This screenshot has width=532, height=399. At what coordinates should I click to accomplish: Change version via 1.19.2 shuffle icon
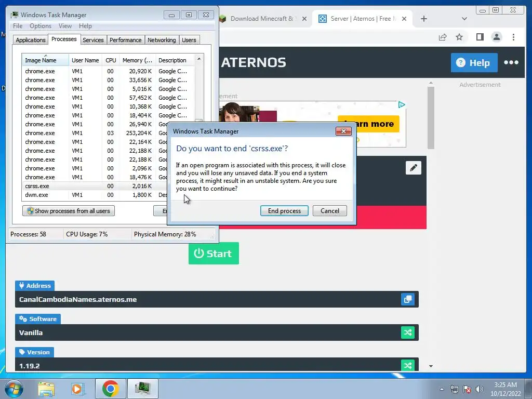coord(408,365)
